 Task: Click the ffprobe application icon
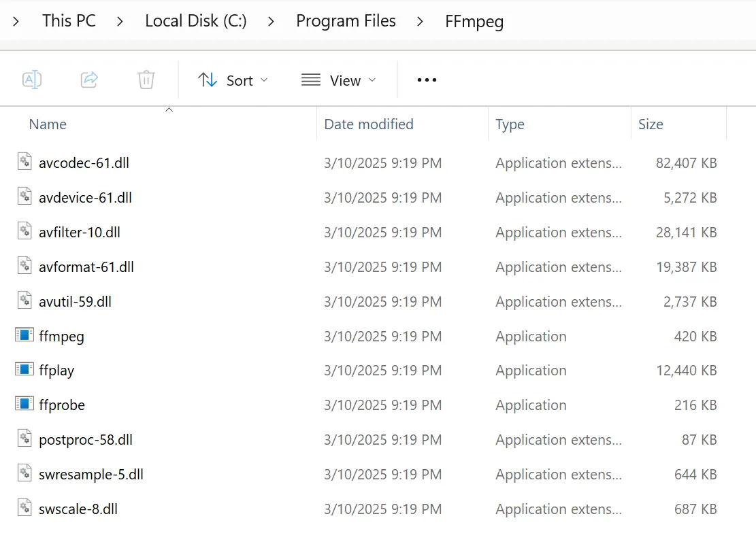[24, 405]
